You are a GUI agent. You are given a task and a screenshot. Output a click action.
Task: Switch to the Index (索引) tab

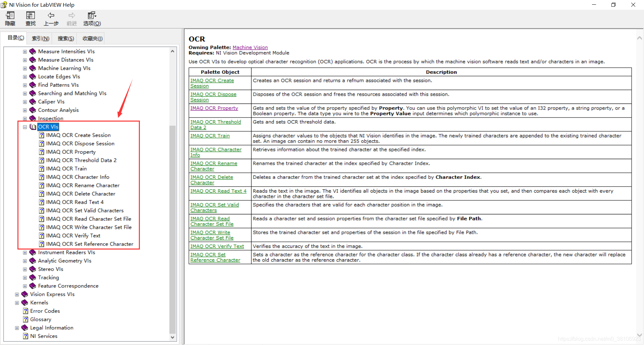[41, 39]
